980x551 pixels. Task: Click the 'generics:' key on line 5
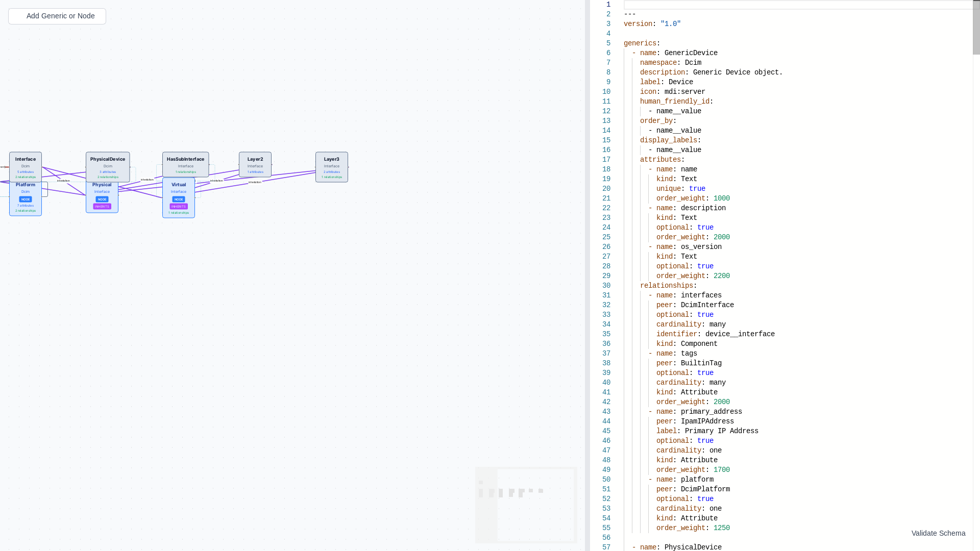[x=642, y=43]
